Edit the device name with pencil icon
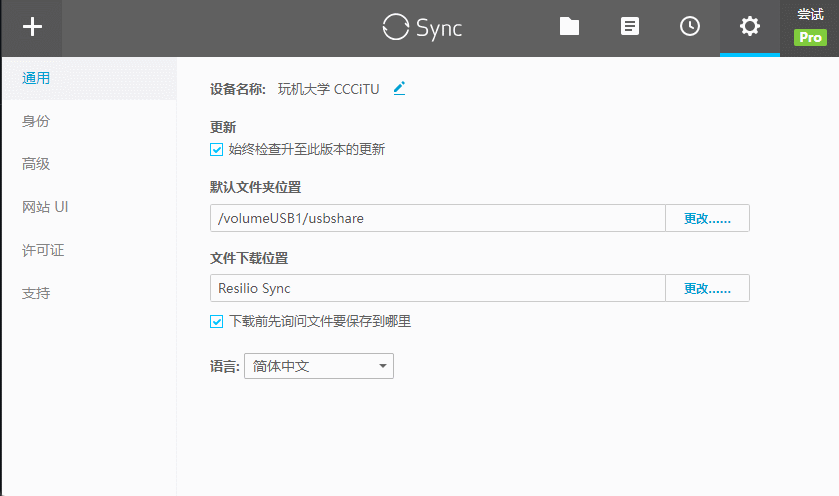 (399, 88)
